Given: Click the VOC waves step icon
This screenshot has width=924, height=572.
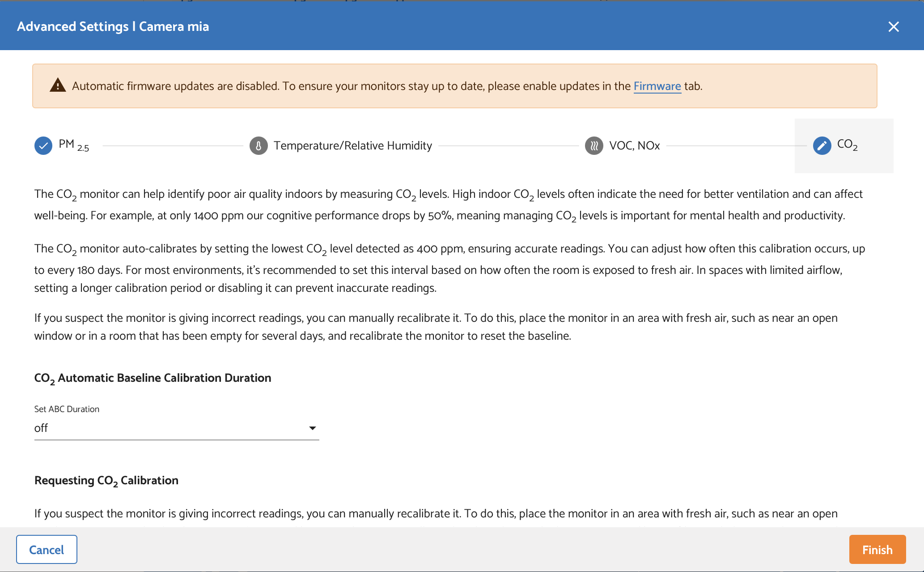Looking at the screenshot, I should click(594, 145).
